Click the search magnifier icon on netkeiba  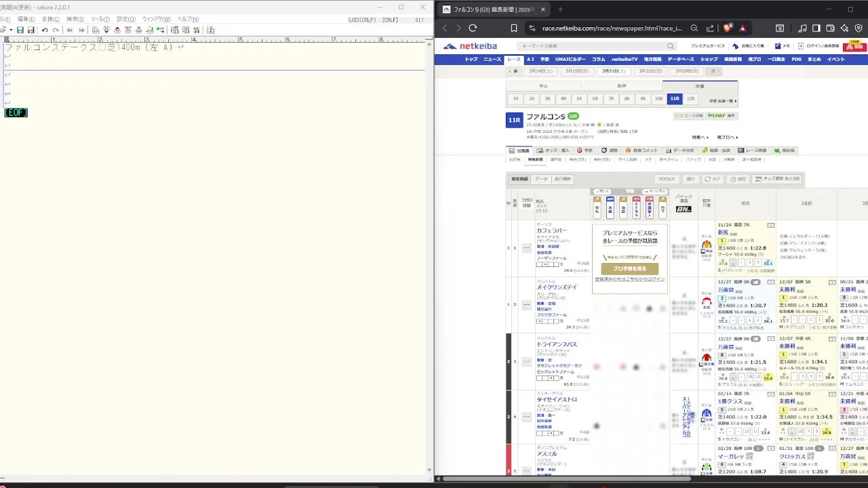(671, 46)
